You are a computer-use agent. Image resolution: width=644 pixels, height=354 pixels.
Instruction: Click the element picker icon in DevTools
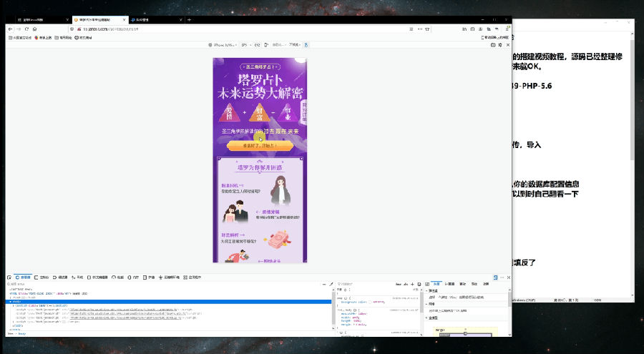pyautogui.click(x=11, y=277)
